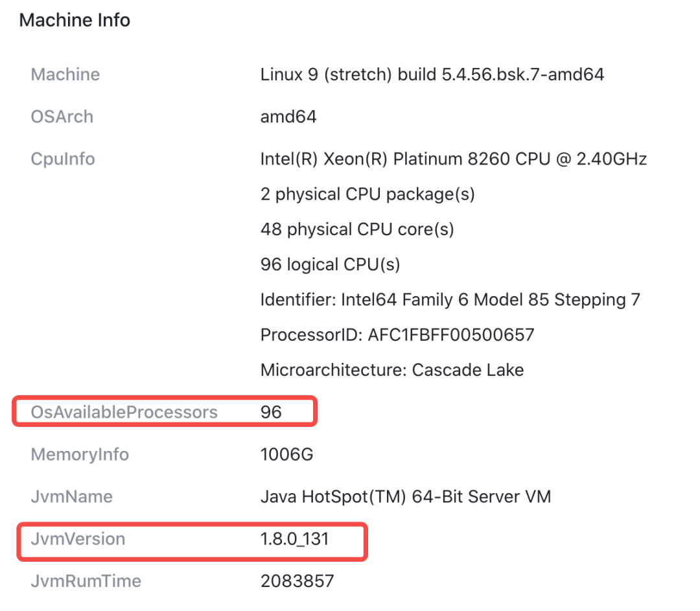Click the OsAvailableProcessors value 96
The height and width of the screenshot is (611, 700).
tap(271, 412)
